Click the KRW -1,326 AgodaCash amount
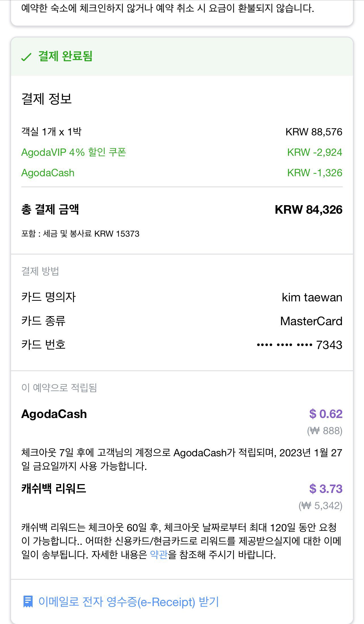Image resolution: width=364 pixels, height=624 pixels. 314,173
